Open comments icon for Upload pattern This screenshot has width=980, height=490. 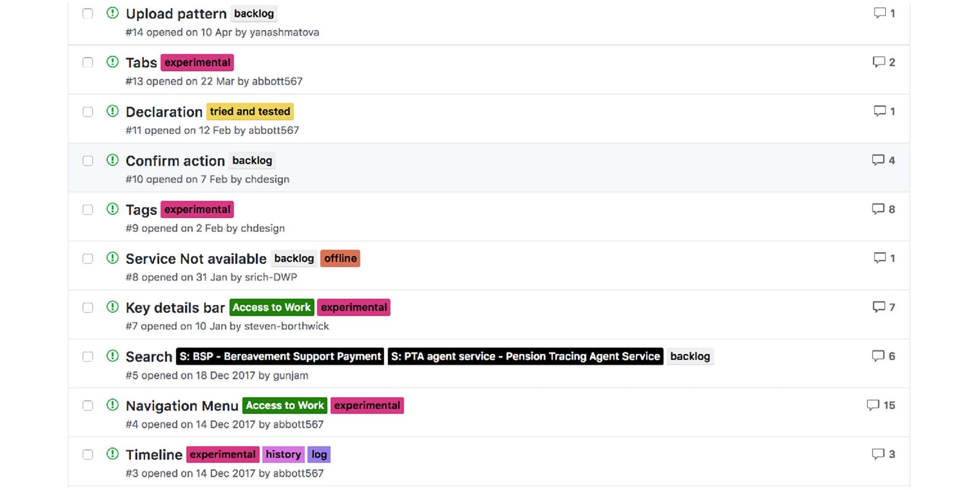[x=880, y=13]
